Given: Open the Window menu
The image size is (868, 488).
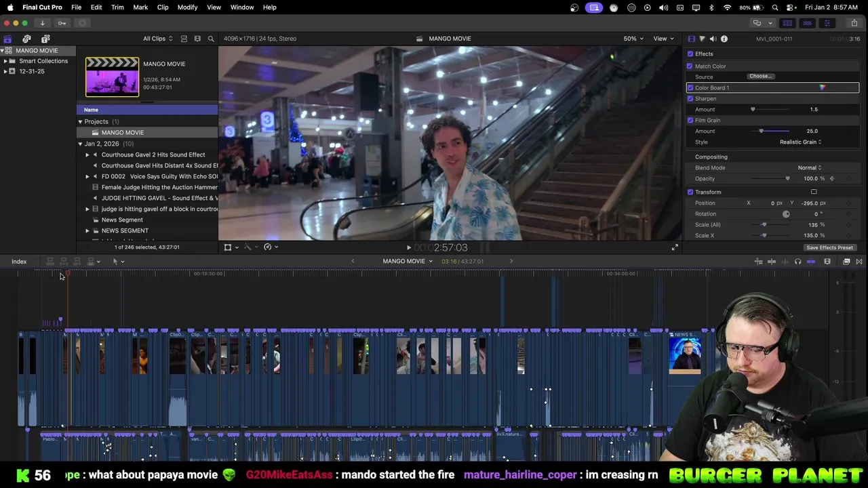Looking at the screenshot, I should (x=242, y=7).
